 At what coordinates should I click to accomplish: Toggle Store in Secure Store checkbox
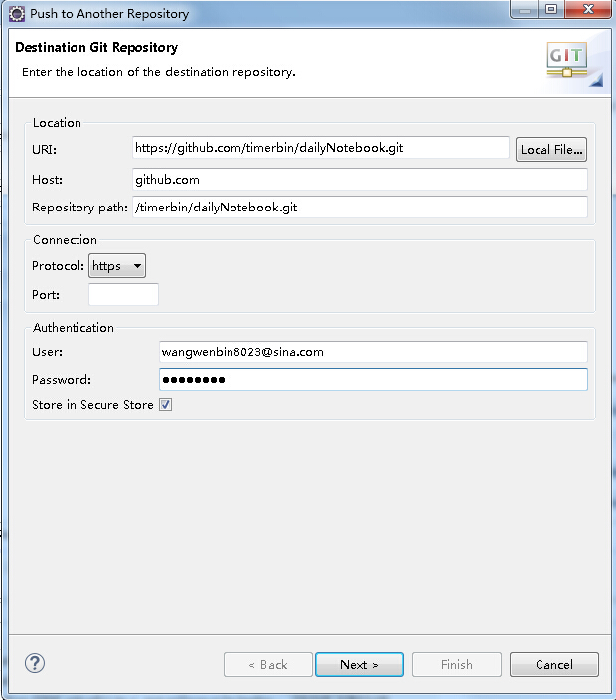point(165,405)
